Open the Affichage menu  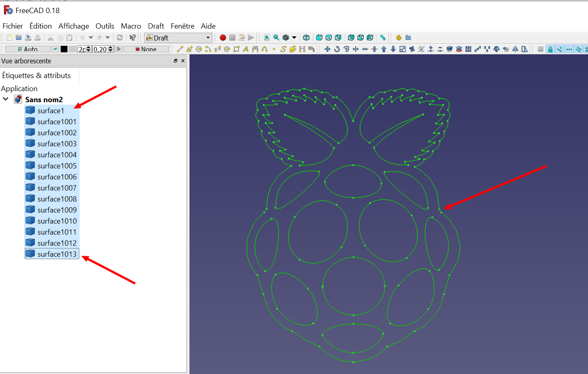(73, 26)
